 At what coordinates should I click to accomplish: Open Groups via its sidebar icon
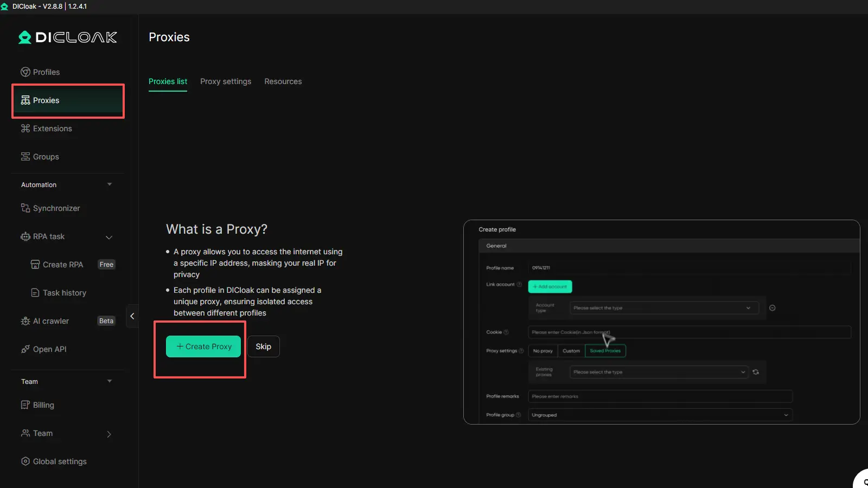[25, 157]
